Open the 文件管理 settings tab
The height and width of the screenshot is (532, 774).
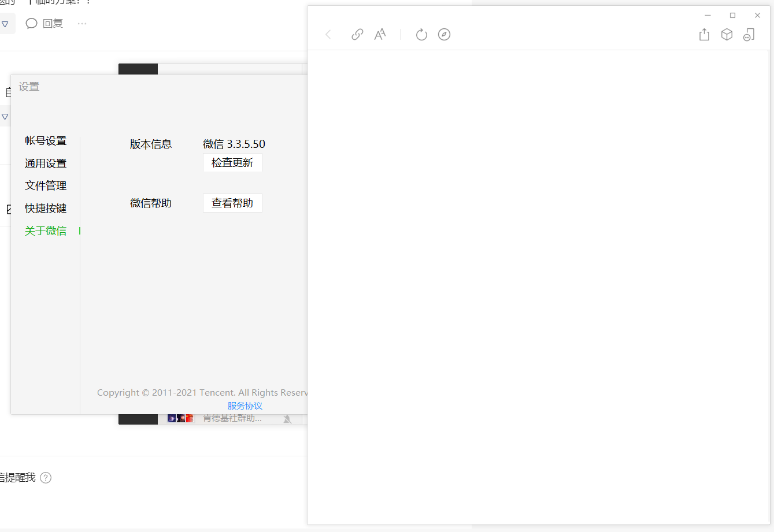[x=46, y=186]
